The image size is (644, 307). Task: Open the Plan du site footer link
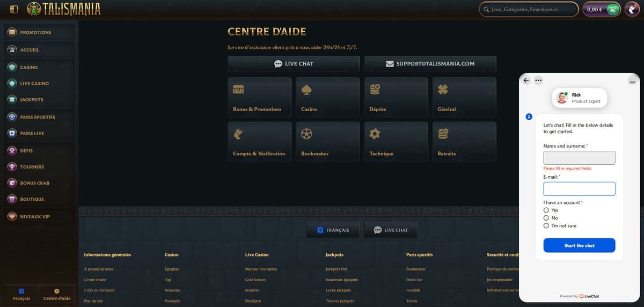(x=92, y=301)
